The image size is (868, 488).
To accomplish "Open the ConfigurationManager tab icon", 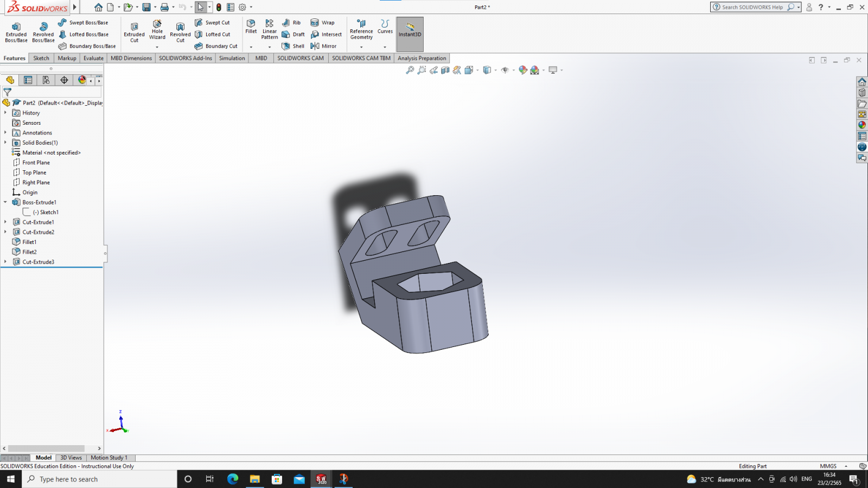I will 46,80.
